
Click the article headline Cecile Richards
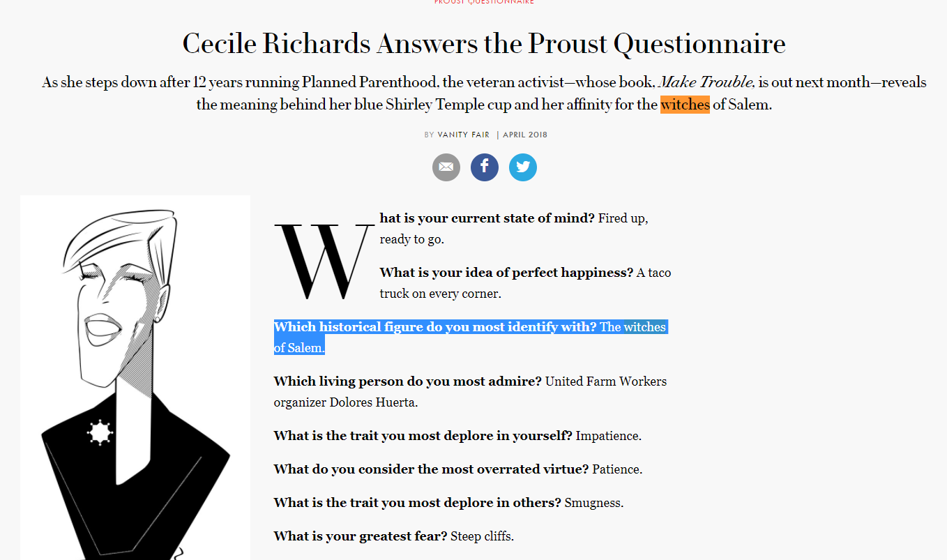click(484, 44)
